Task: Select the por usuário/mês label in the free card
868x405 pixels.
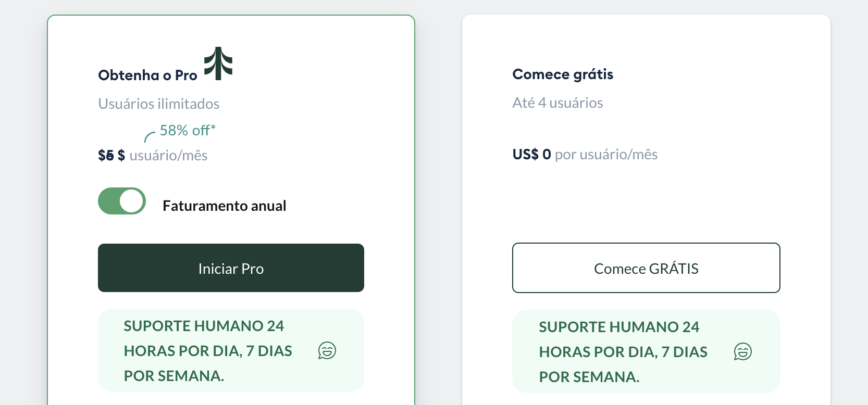Action: 605,154
